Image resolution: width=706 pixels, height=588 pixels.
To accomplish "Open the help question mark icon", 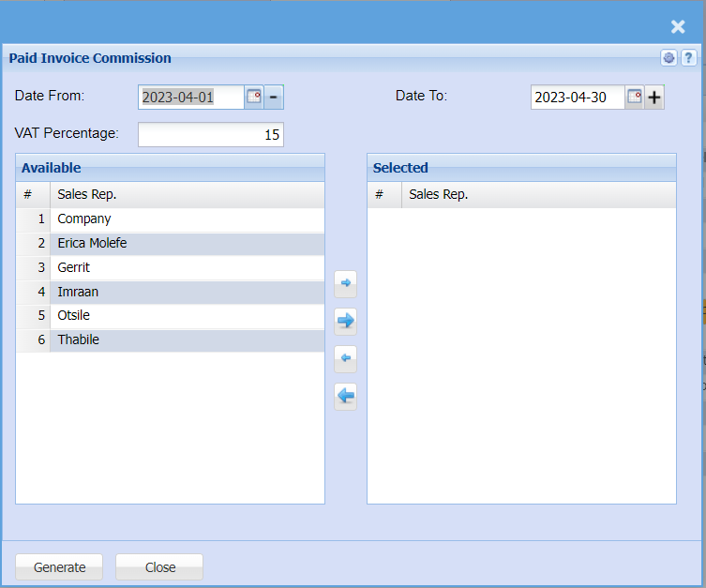I will click(687, 58).
